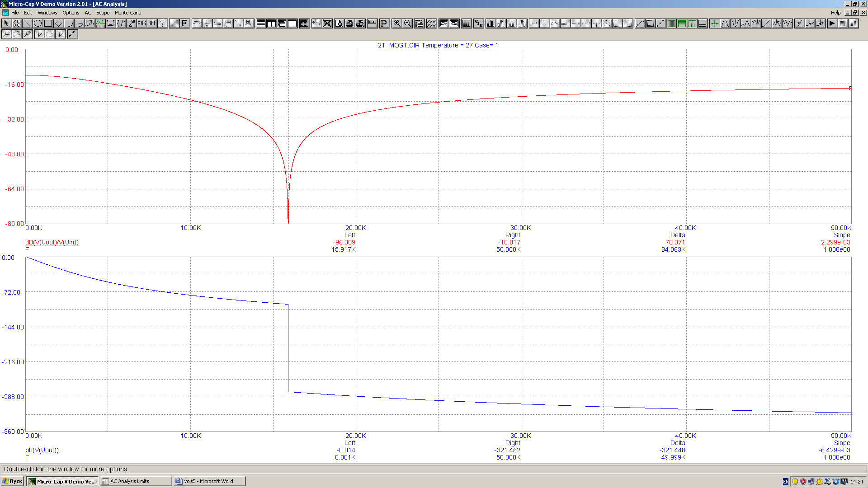Image resolution: width=868 pixels, height=488 pixels.
Task: Click the printer toolbar icon
Action: tap(349, 23)
